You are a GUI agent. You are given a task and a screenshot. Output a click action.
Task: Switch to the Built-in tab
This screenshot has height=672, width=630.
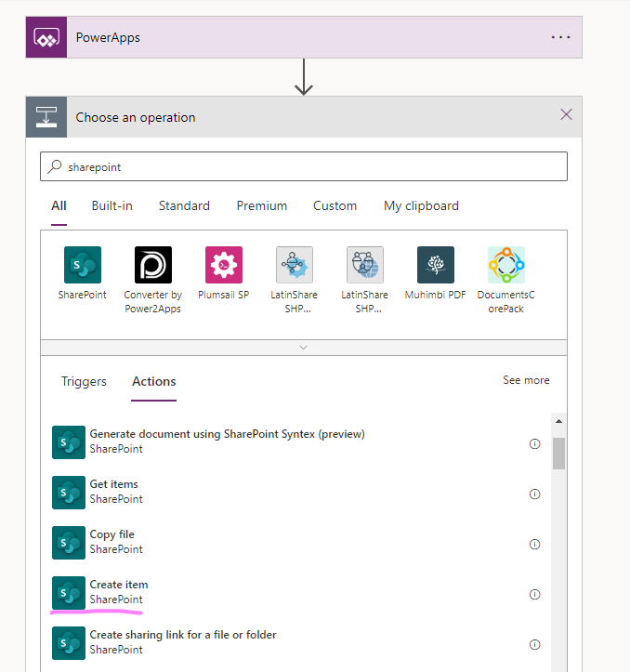click(x=112, y=206)
